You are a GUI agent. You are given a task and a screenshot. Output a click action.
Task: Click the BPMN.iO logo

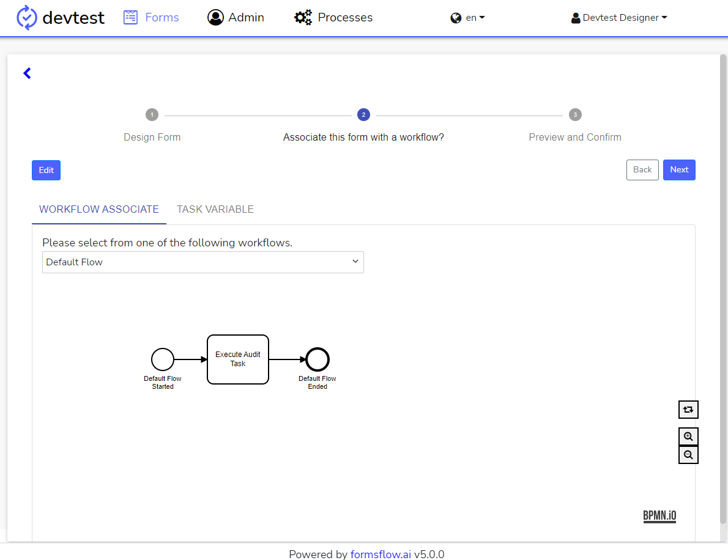tap(659, 516)
